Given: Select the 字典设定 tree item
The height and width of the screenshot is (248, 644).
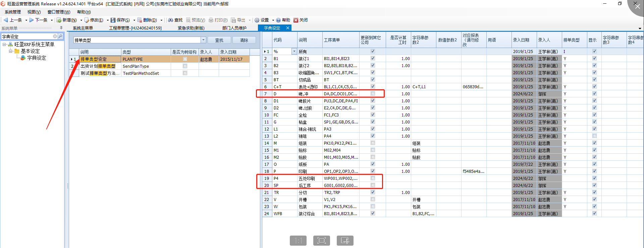Looking at the screenshot, I should (37, 58).
